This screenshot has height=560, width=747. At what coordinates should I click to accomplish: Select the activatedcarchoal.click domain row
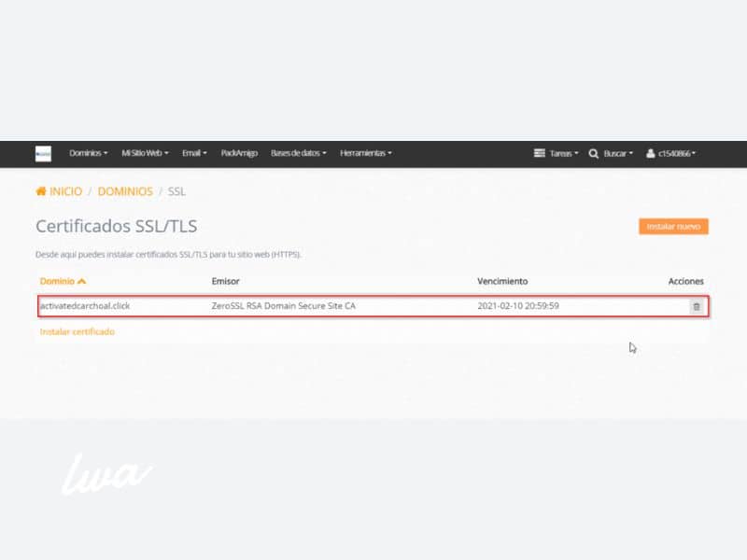tap(86, 306)
